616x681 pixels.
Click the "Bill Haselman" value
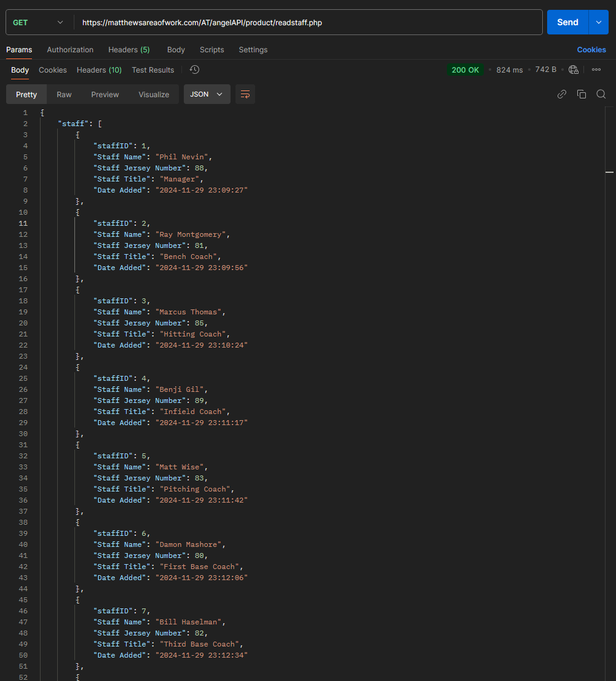(x=188, y=622)
